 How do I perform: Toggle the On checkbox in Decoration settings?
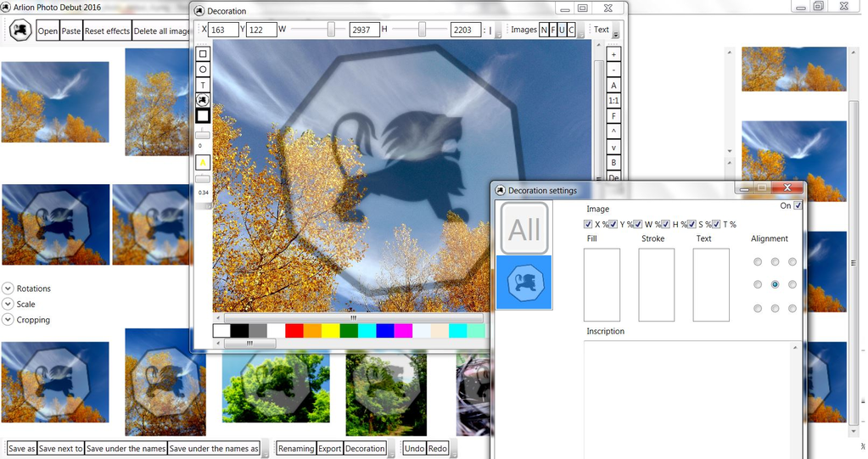tap(798, 205)
